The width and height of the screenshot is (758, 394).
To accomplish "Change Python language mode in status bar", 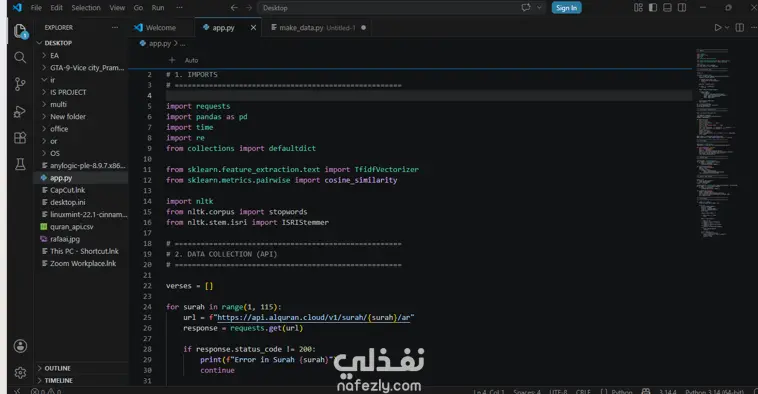I will (x=622, y=391).
